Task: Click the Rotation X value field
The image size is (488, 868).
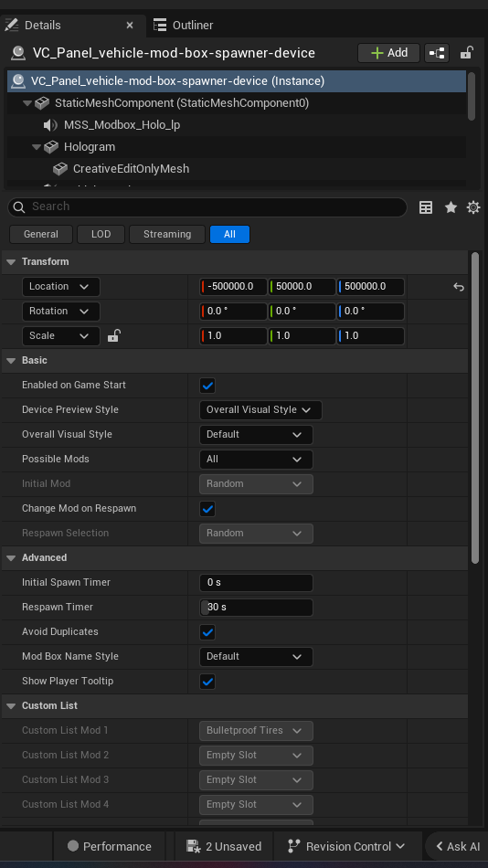Action: click(x=233, y=311)
